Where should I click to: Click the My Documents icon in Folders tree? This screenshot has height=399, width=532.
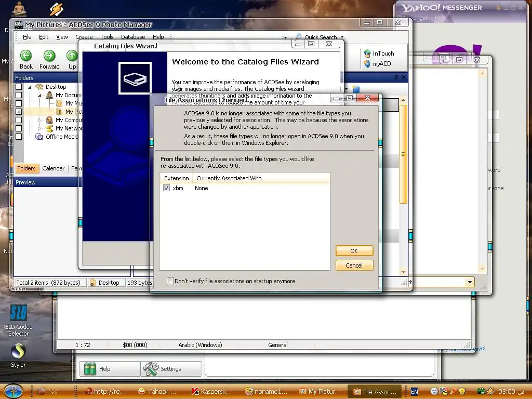(x=49, y=95)
